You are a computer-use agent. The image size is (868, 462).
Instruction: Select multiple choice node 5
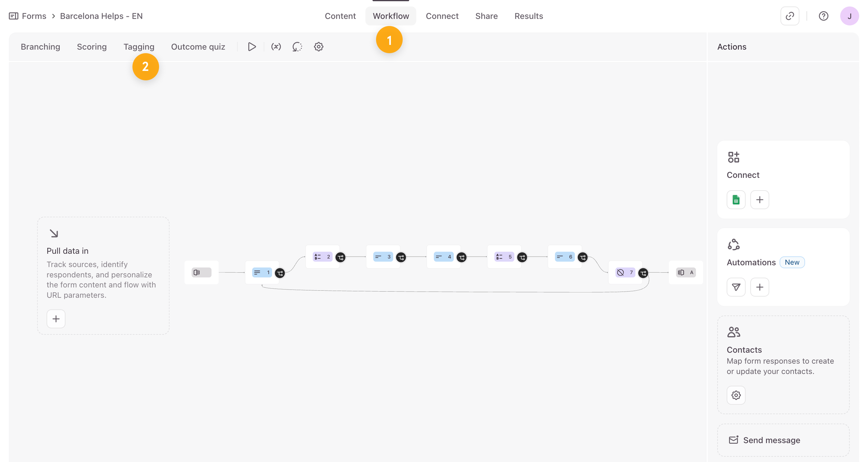(x=504, y=257)
